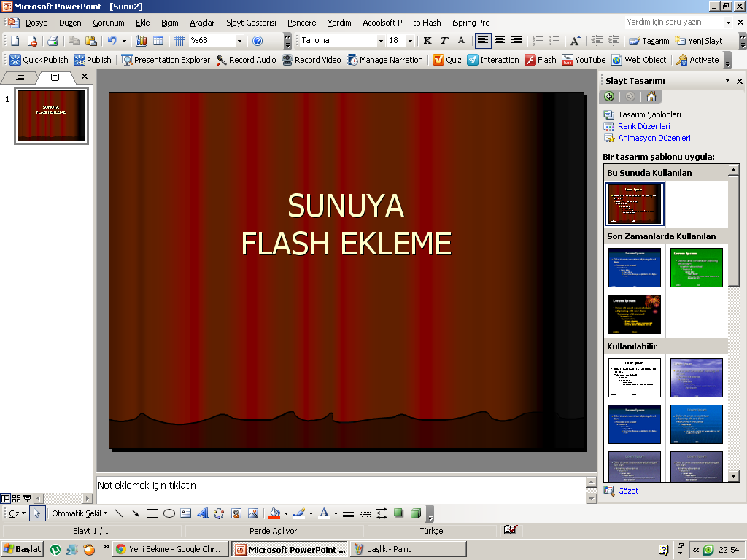Screen dimensions: 747x560
Task: Toggle the grid display button
Action: coord(179,41)
